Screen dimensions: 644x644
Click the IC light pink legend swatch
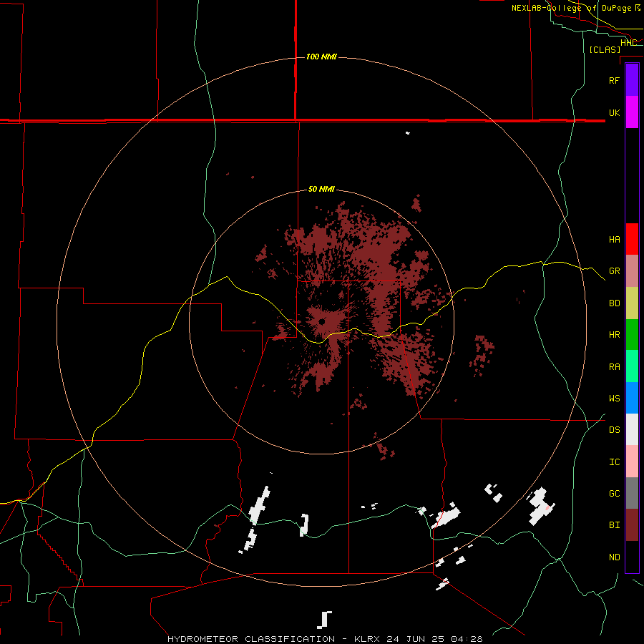click(x=632, y=462)
